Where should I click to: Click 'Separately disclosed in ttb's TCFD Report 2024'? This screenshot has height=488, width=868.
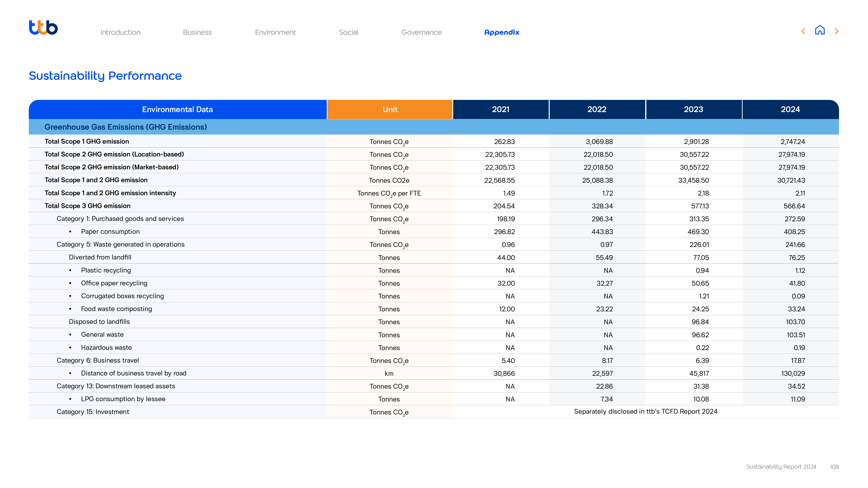pyautogui.click(x=646, y=412)
